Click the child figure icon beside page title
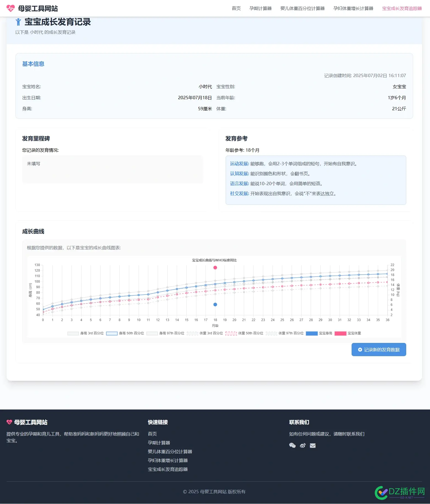This screenshot has height=504, width=430. pyautogui.click(x=18, y=22)
